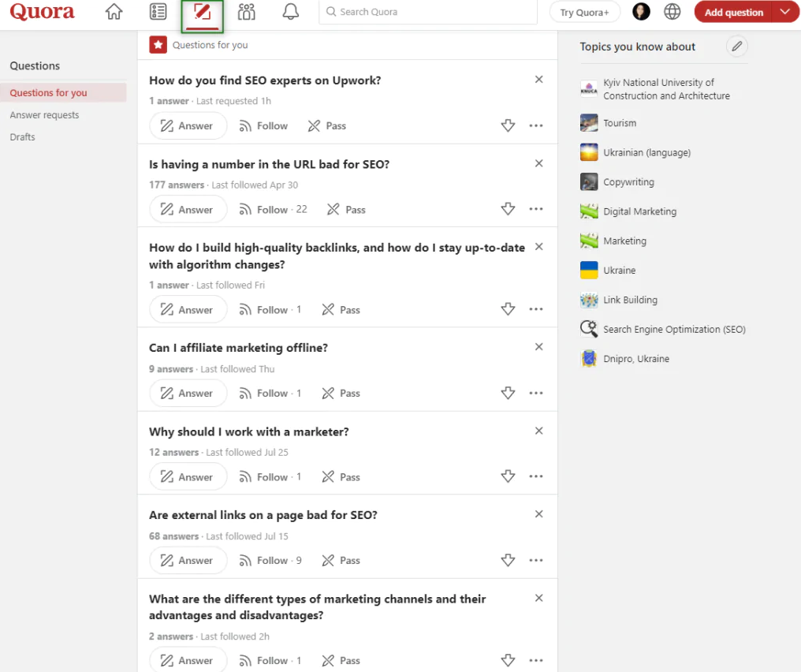
Task: Open the Following list icon in navbar
Action: 158,12
